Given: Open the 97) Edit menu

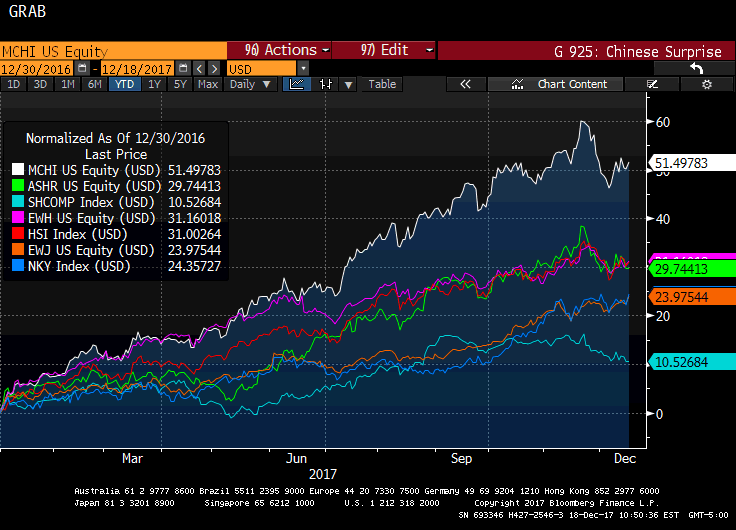Looking at the screenshot, I should pyautogui.click(x=383, y=50).
